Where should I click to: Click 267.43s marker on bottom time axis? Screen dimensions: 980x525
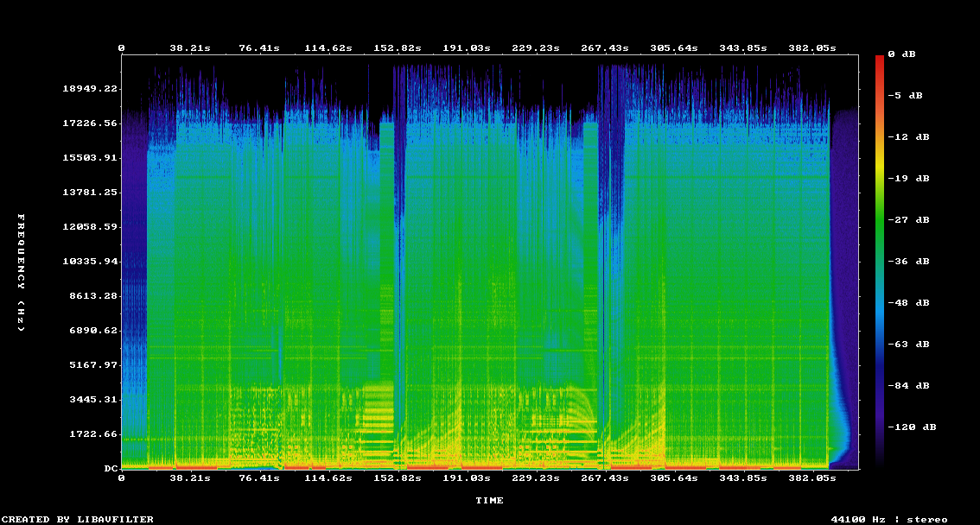tap(604, 478)
